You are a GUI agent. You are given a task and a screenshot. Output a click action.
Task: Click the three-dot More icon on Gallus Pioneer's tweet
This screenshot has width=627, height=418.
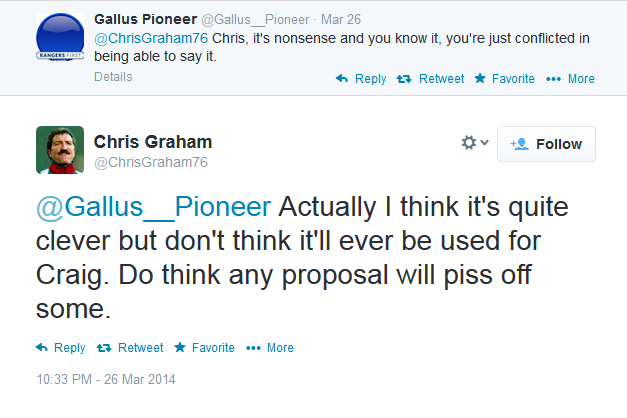553,79
